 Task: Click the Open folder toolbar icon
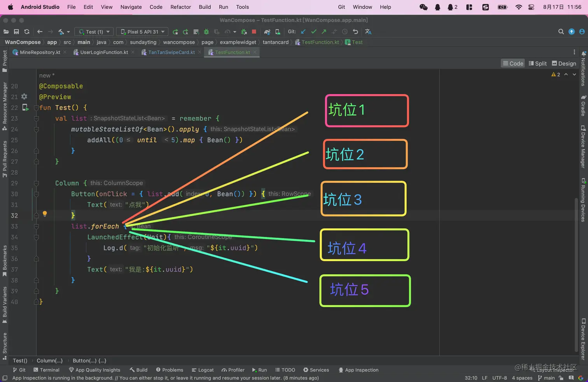(x=6, y=32)
